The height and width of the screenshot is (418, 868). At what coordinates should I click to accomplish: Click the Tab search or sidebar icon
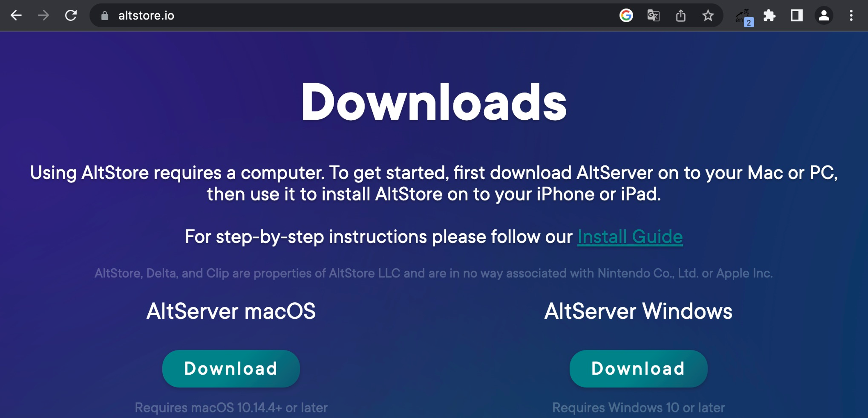[x=796, y=15]
